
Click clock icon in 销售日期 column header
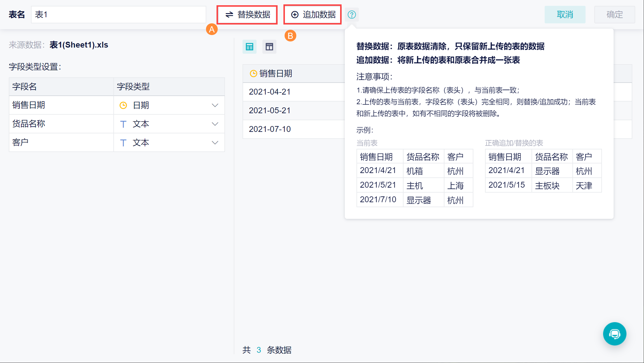point(253,74)
